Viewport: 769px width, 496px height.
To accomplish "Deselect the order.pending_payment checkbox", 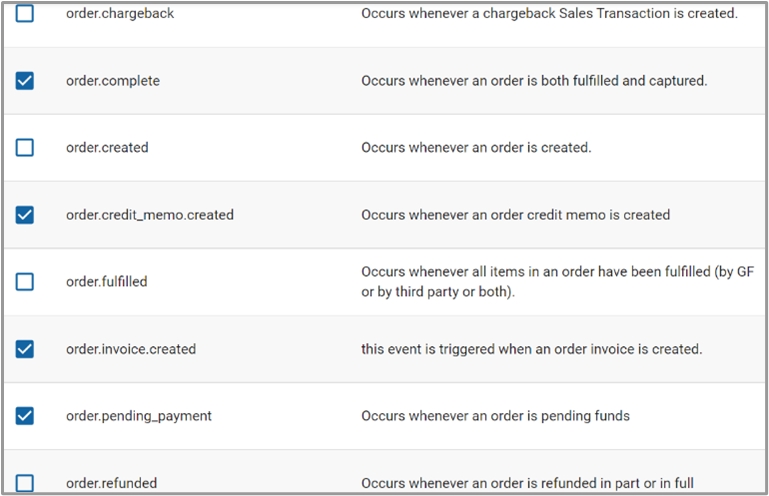I will [25, 416].
